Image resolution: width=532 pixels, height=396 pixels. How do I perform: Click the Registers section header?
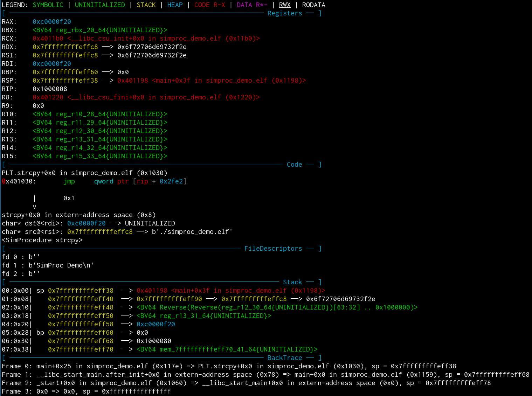285,13
